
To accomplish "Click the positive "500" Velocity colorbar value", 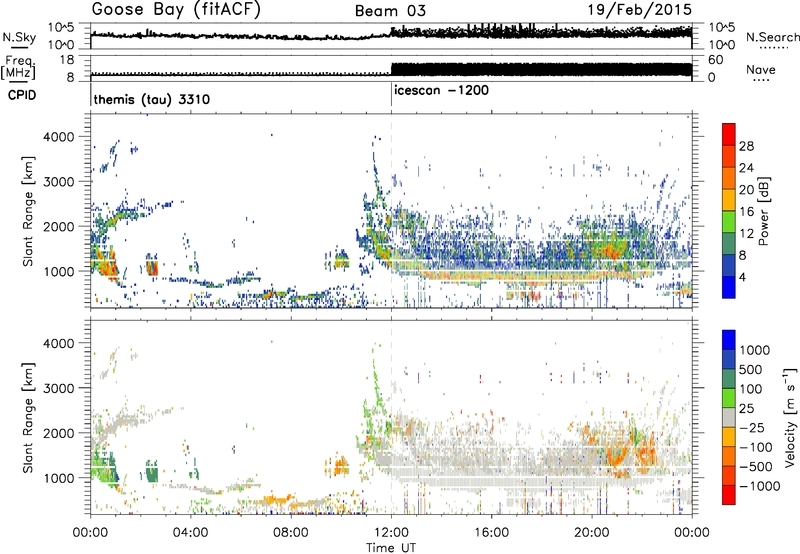I will [x=751, y=369].
